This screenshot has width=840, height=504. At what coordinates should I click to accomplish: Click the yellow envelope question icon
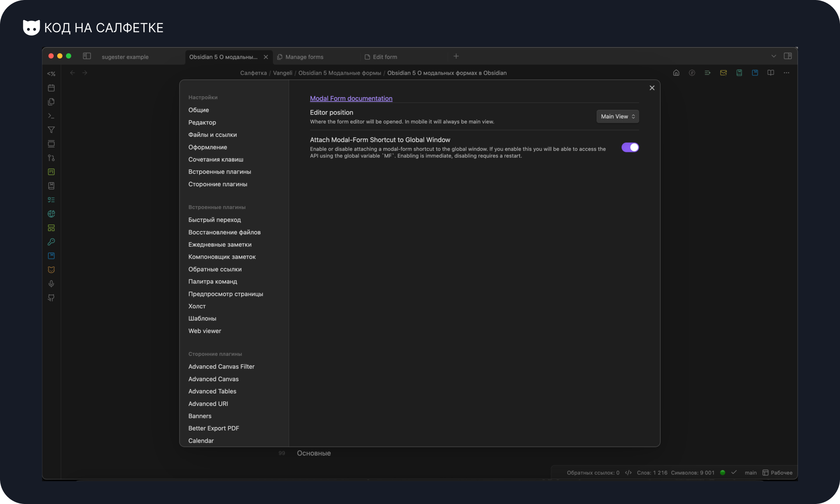click(x=723, y=73)
